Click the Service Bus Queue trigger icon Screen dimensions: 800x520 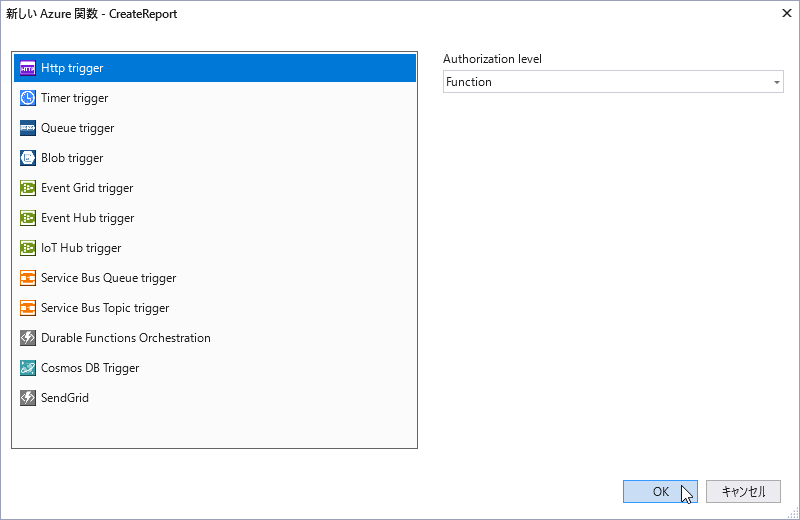pyautogui.click(x=28, y=278)
